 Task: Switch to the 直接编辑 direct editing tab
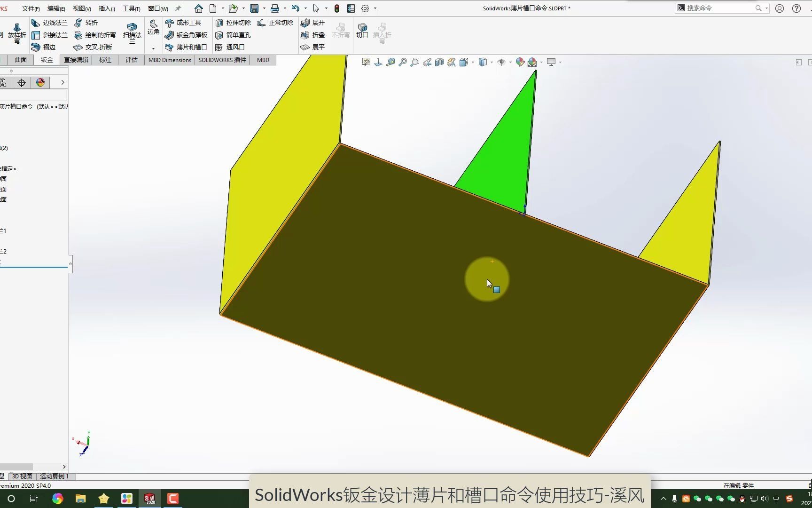click(x=76, y=60)
